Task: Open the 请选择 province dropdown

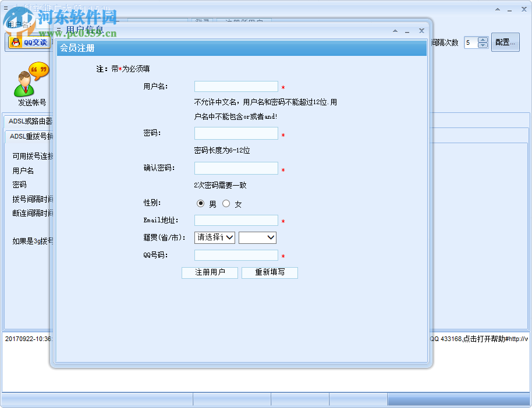Action: click(x=214, y=237)
